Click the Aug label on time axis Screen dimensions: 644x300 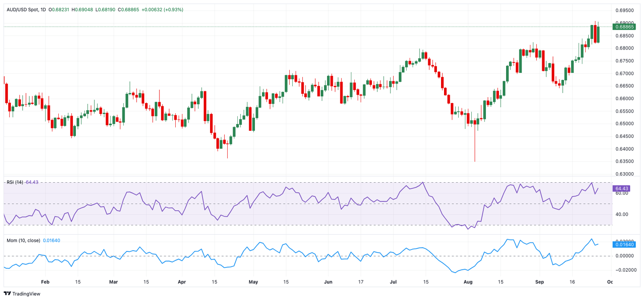pyautogui.click(x=468, y=282)
